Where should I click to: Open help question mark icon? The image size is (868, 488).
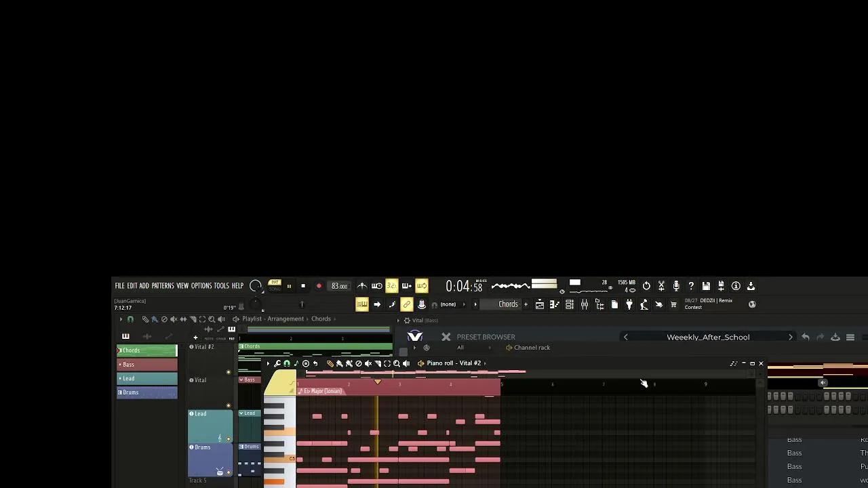(691, 286)
